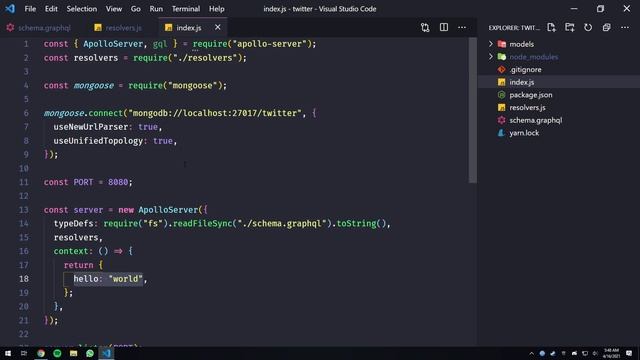Create a new folder in Explorer
640x360 pixels.
[x=569, y=27]
